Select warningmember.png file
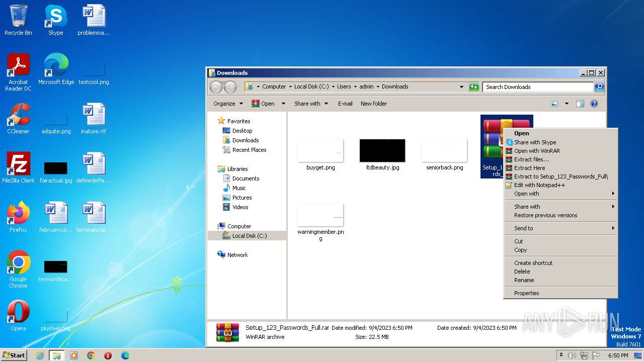This screenshot has width=644, height=362. click(320, 222)
